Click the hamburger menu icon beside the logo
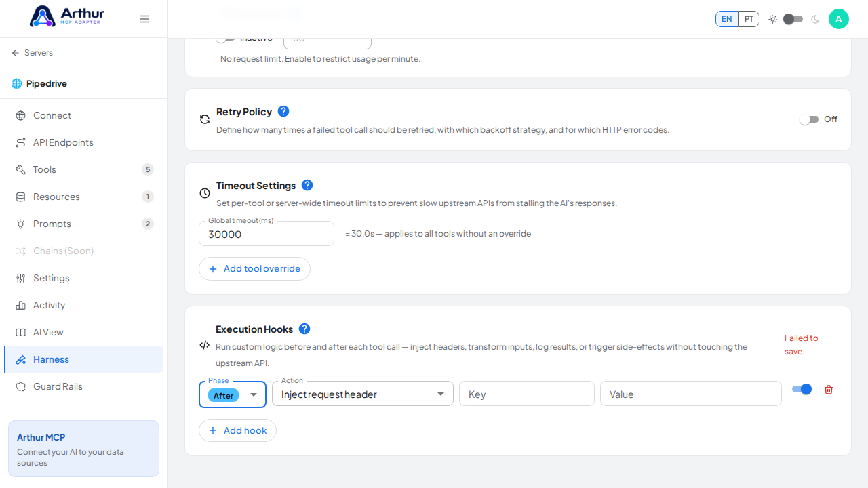Viewport: 868px width, 488px height. click(x=144, y=19)
